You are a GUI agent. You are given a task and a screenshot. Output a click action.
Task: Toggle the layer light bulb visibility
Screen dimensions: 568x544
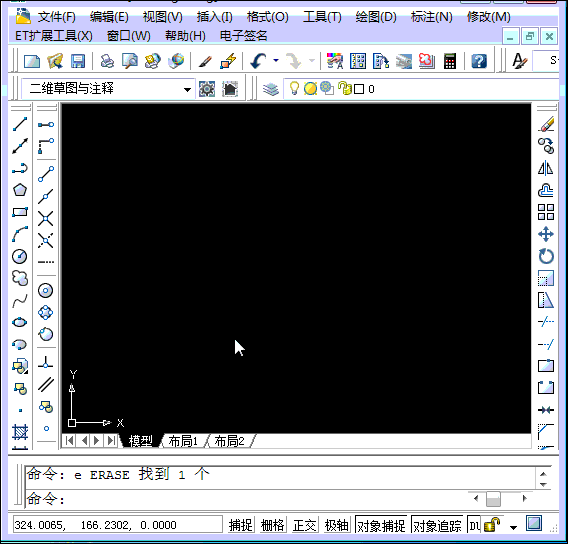(295, 88)
